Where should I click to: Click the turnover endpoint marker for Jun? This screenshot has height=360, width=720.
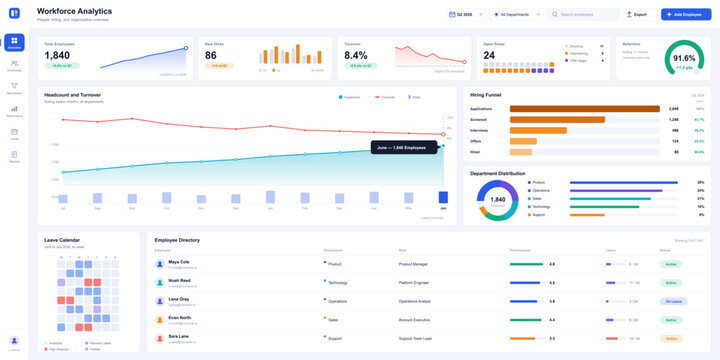pos(443,135)
